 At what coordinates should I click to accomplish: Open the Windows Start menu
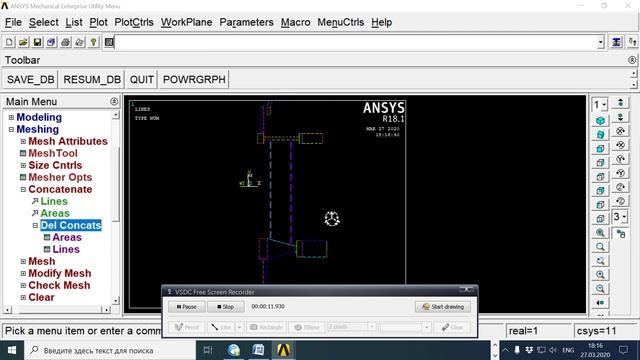tap(12, 350)
